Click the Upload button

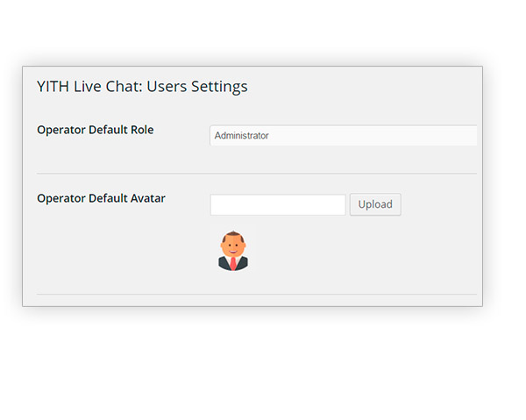pyautogui.click(x=375, y=204)
